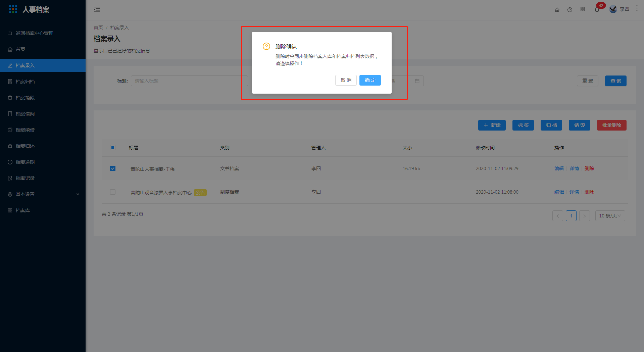Open 档案归还 in the sidebar

coord(43,146)
